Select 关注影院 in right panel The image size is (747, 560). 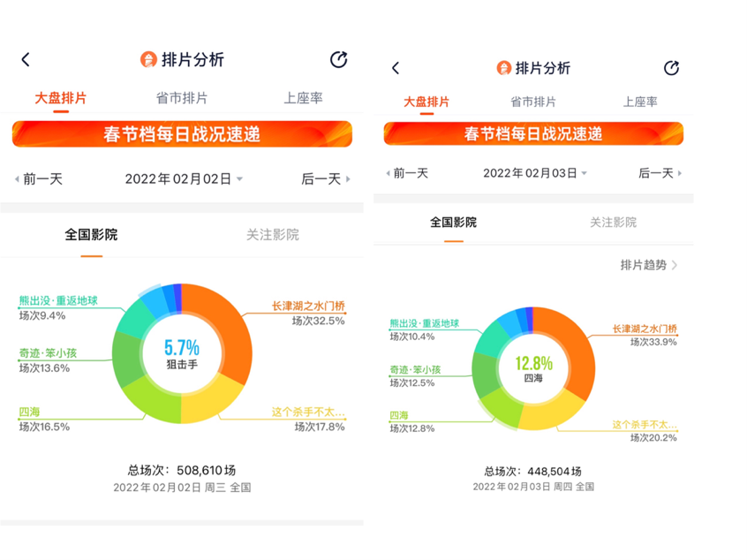613,223
